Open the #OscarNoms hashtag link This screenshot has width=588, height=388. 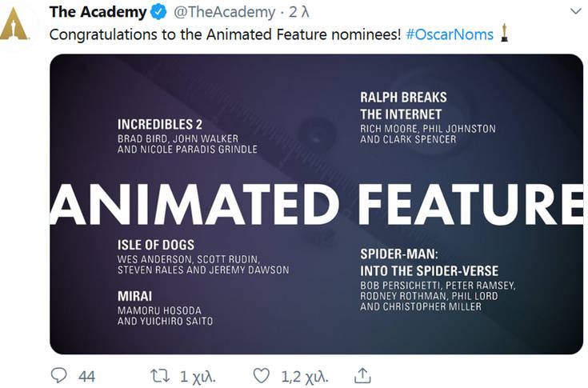click(450, 34)
